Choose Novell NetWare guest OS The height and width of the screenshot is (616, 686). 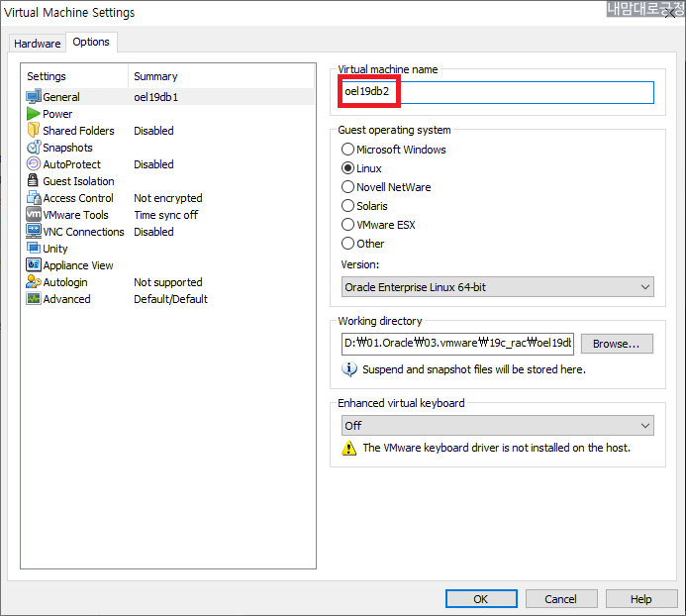(x=386, y=187)
